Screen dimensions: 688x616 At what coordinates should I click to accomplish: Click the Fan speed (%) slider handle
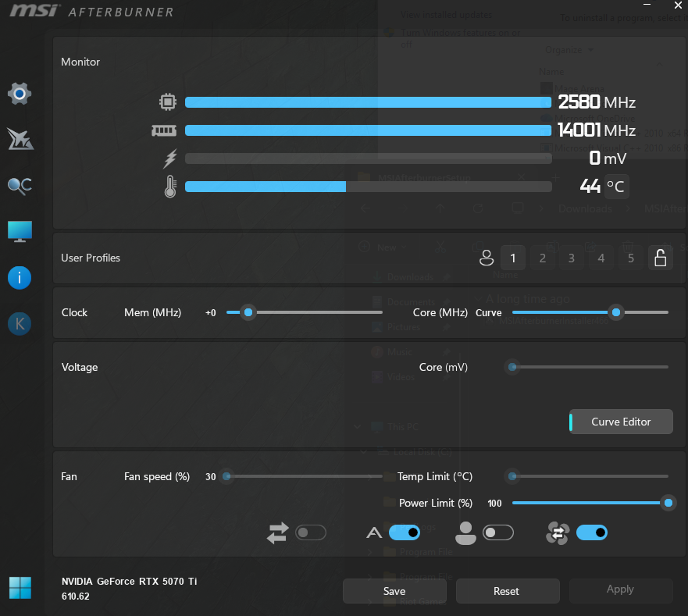(x=226, y=476)
